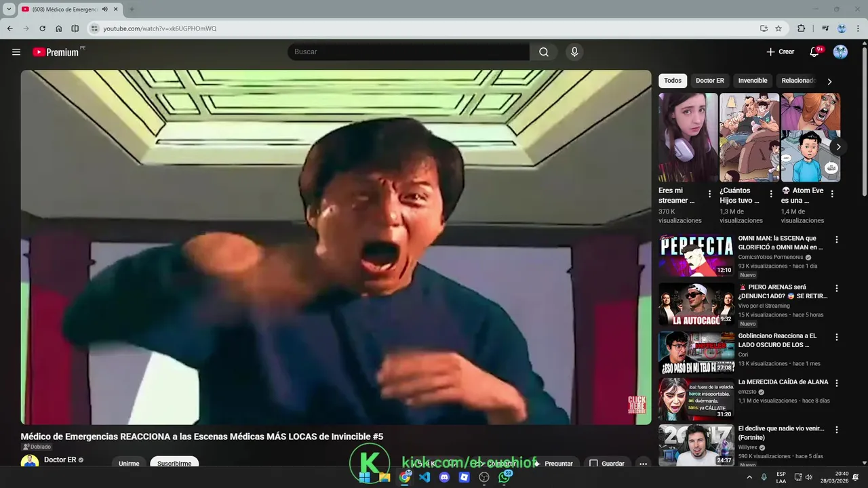Mute the tab via its audio icon
This screenshot has height=488, width=868.
pyautogui.click(x=104, y=9)
